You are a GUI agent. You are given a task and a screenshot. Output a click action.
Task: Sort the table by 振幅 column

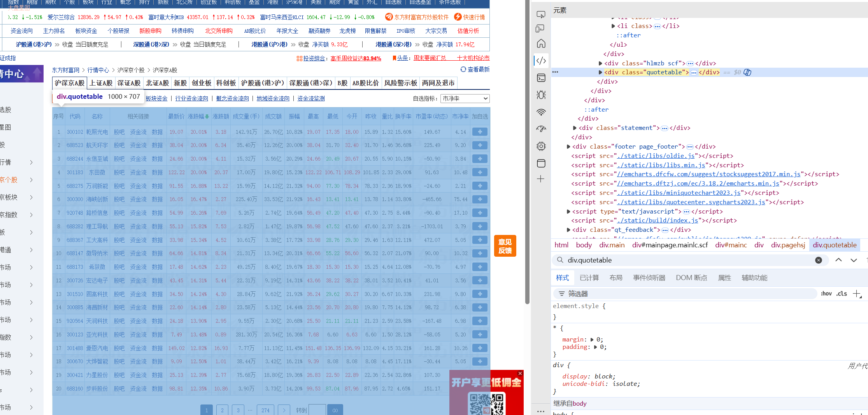(294, 116)
